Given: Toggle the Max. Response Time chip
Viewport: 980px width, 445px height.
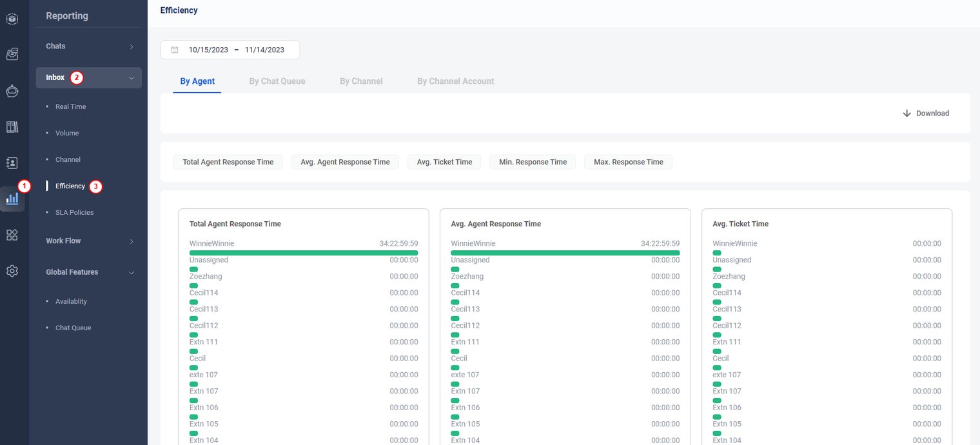Looking at the screenshot, I should [x=628, y=162].
